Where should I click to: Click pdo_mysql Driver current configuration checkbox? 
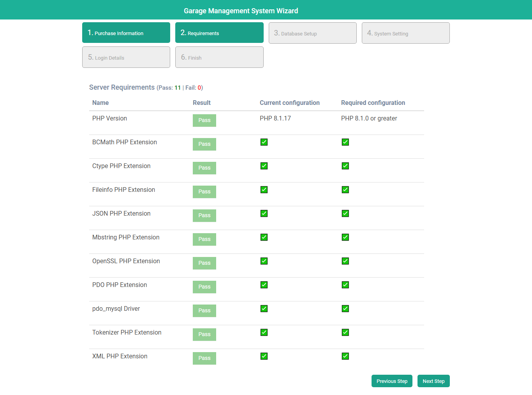pyautogui.click(x=264, y=308)
